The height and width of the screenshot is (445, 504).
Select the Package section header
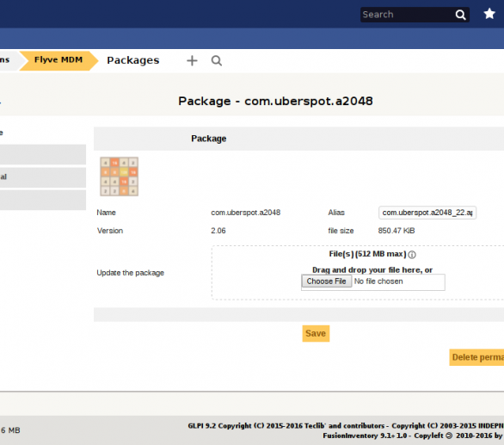pyautogui.click(x=209, y=139)
